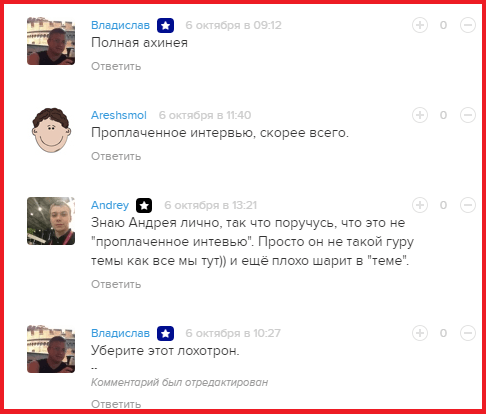This screenshot has height=414, width=486.
Task: Click Andrey's photo avatar
Action: pos(51,221)
